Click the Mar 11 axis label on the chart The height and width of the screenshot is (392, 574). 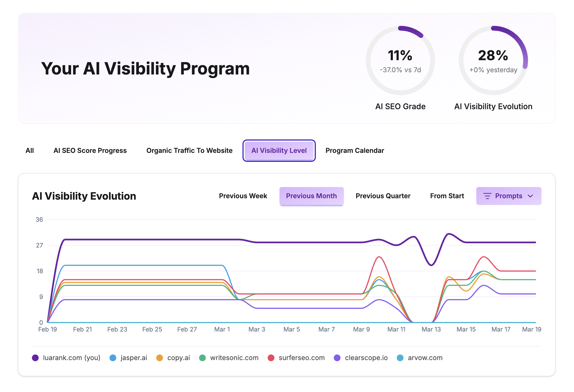point(396,329)
